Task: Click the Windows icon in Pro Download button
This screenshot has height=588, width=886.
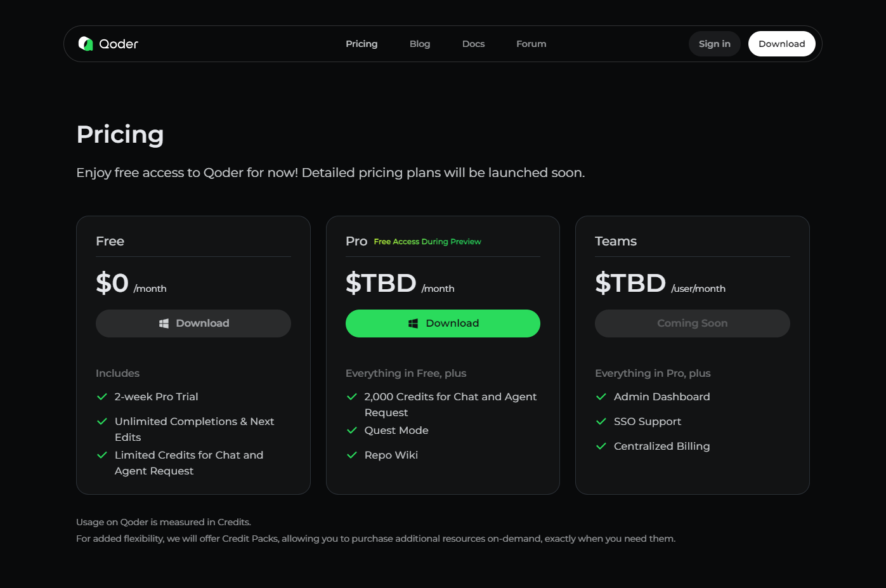Action: 413,323
